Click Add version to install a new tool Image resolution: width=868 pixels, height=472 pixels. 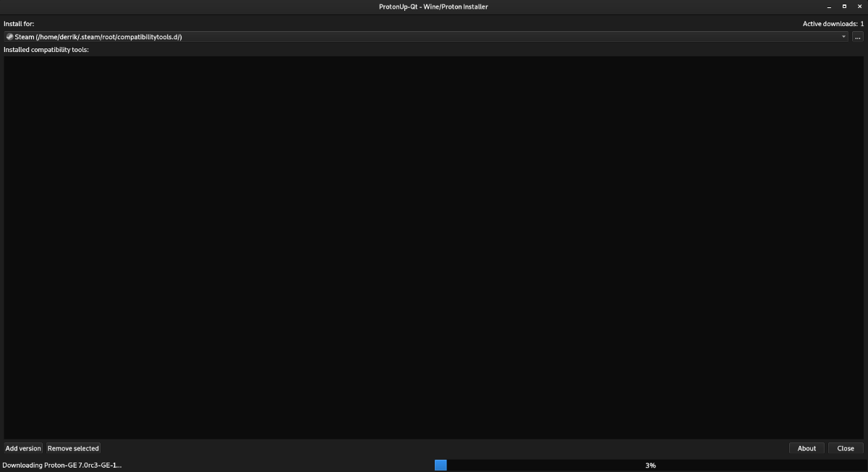point(22,448)
